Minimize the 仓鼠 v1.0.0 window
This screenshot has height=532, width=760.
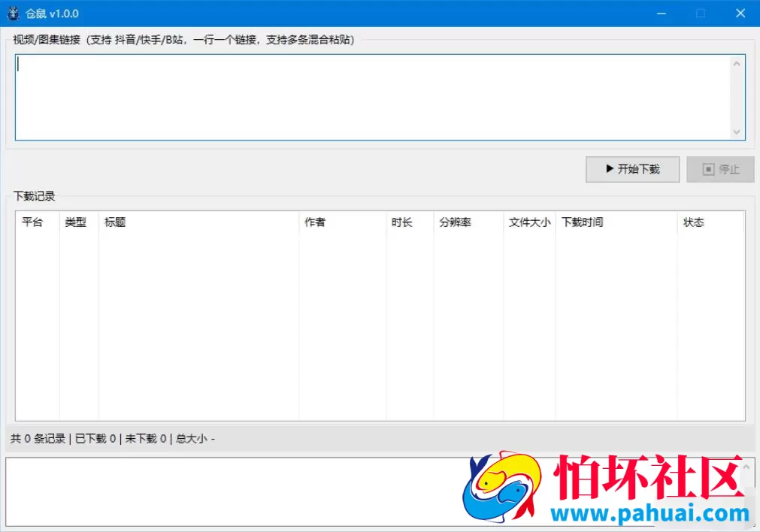pyautogui.click(x=661, y=14)
